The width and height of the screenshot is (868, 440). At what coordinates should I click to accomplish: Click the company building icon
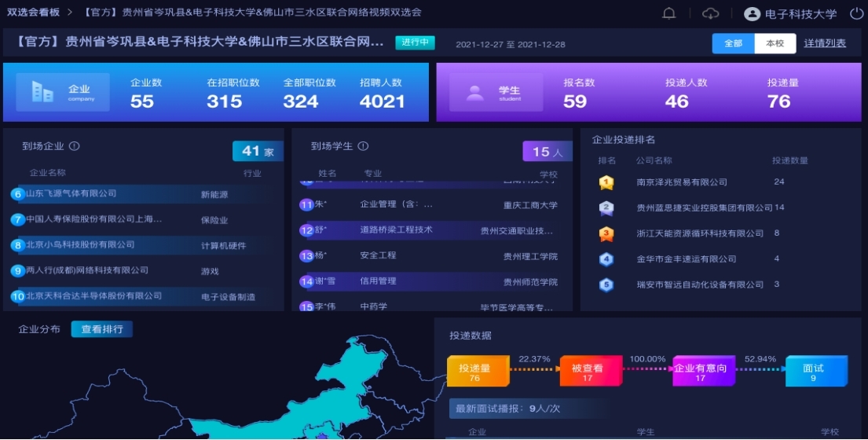click(42, 92)
